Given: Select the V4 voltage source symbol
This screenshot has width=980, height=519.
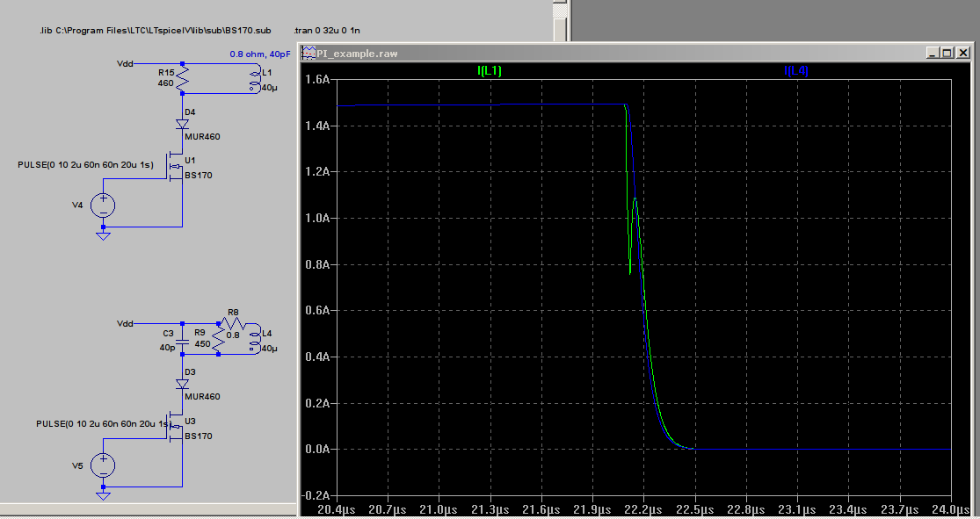Looking at the screenshot, I should click(103, 205).
